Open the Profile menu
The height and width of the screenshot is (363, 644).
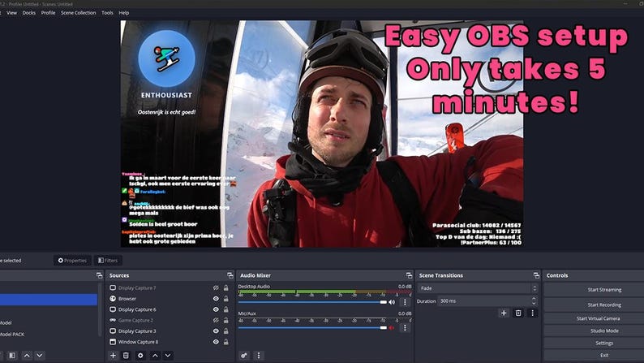(x=48, y=13)
